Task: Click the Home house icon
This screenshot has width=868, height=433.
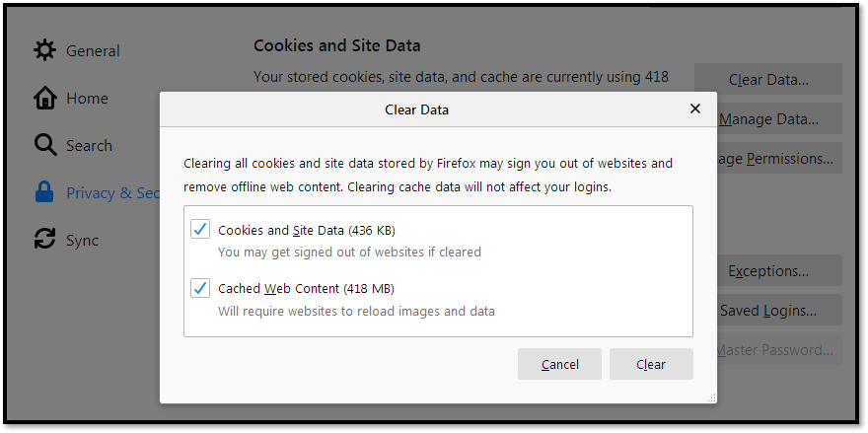Action: click(44, 98)
